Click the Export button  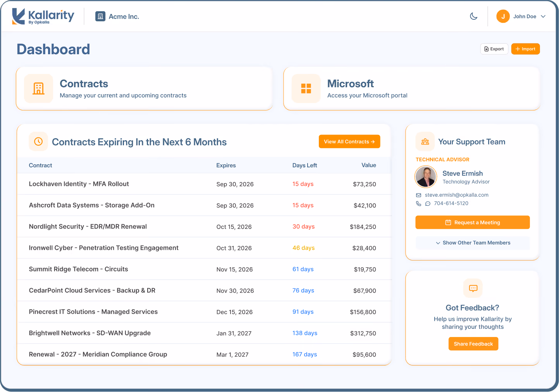point(494,49)
